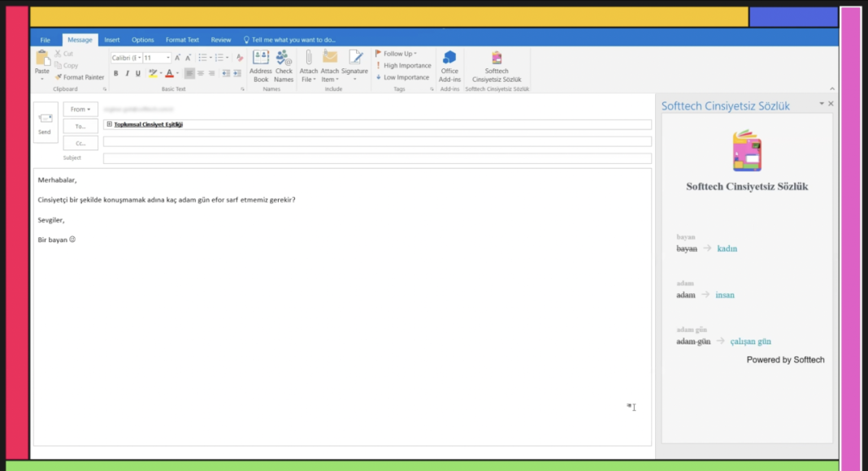
Task: Open font color dropdown arrow
Action: 177,73
